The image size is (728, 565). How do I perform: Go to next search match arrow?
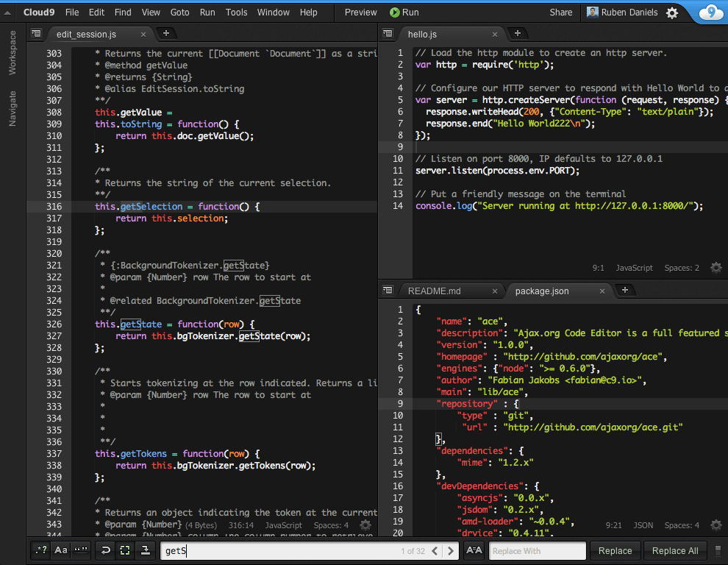pyautogui.click(x=452, y=551)
